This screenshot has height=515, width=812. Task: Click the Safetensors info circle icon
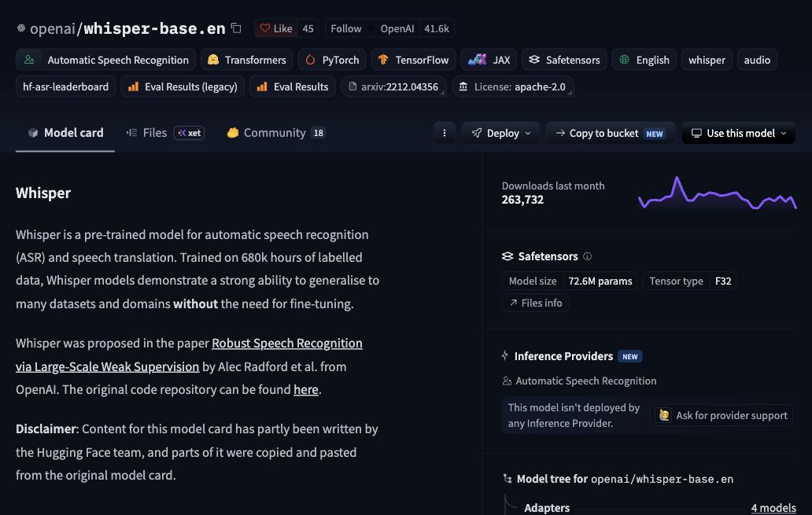pyautogui.click(x=587, y=256)
